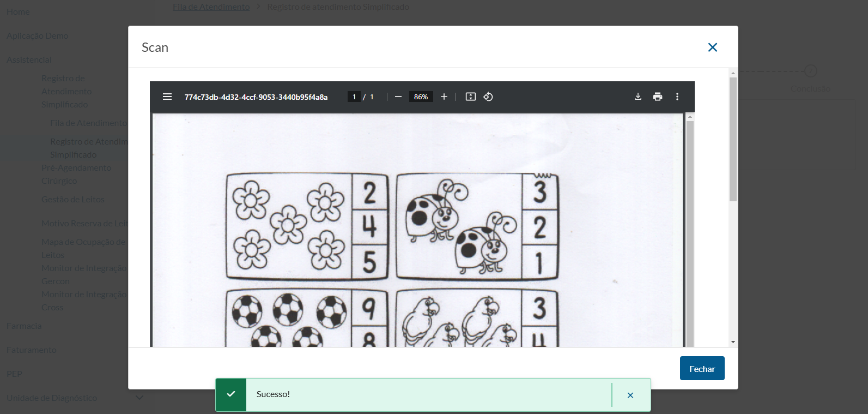The height and width of the screenshot is (414, 868).
Task: Click the Sucesso! message text
Action: pos(273,394)
